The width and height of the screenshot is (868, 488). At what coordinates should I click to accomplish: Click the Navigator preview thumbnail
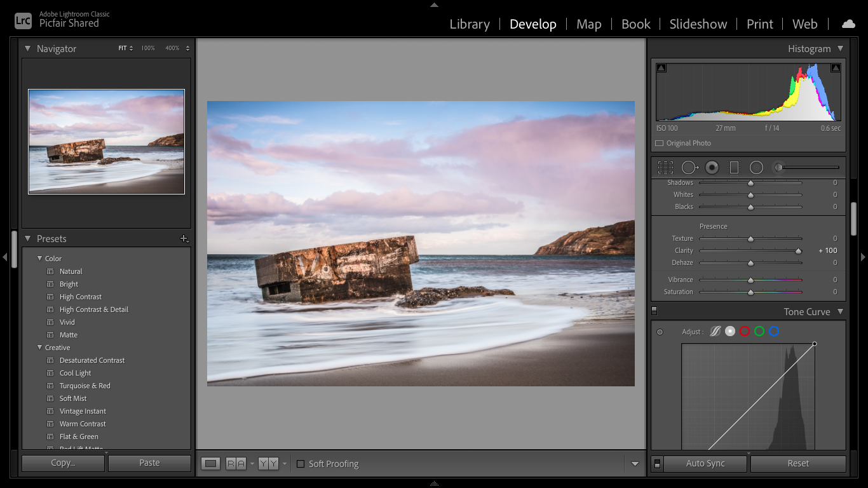pyautogui.click(x=107, y=142)
